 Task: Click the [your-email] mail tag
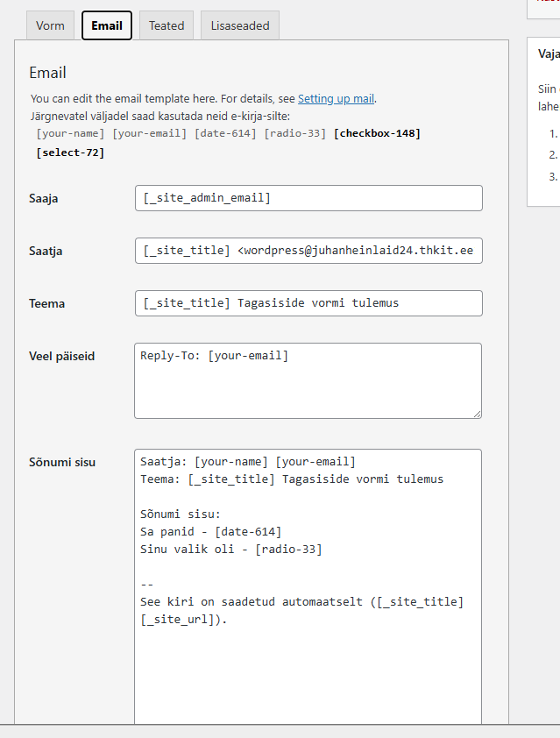point(150,133)
